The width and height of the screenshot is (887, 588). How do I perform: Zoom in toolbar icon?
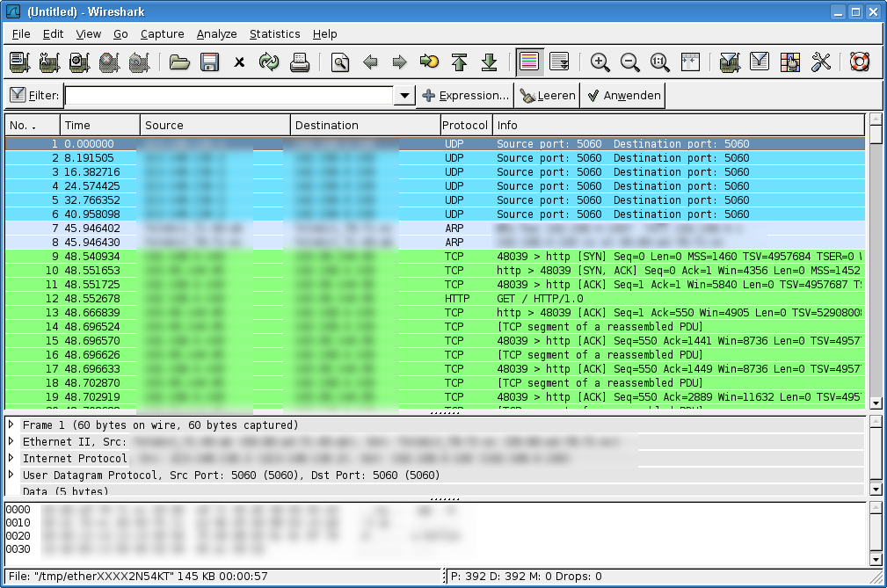pyautogui.click(x=600, y=62)
